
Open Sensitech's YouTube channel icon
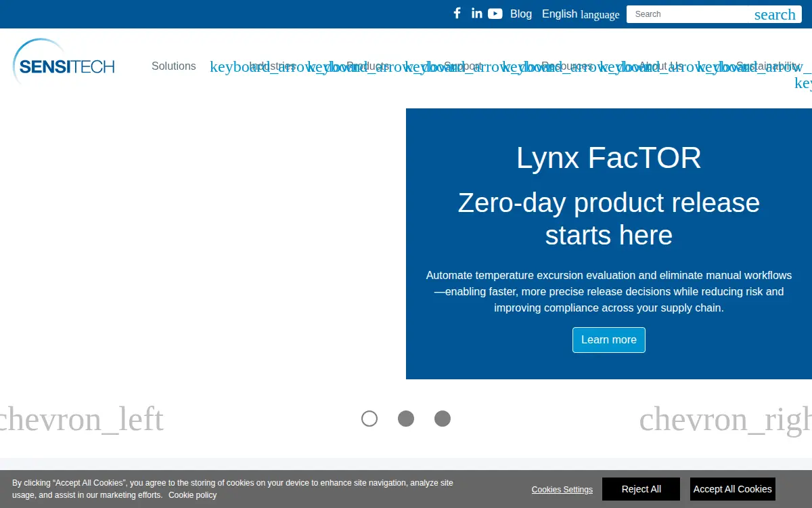click(495, 14)
